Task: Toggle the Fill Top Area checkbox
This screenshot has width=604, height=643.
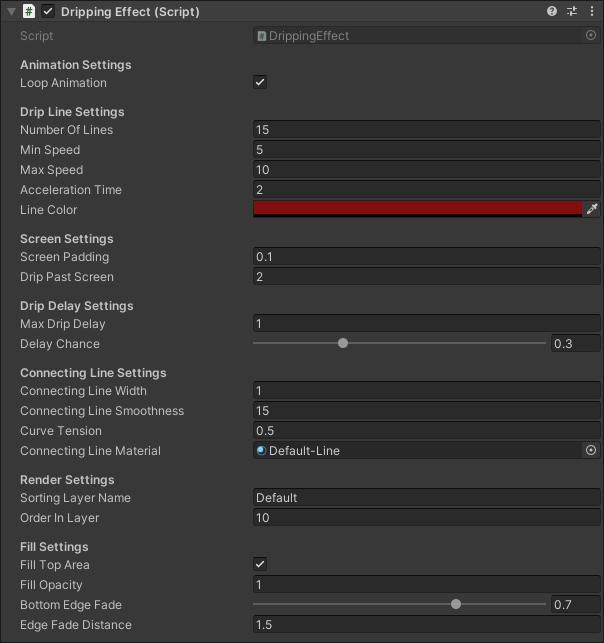Action: 260,565
